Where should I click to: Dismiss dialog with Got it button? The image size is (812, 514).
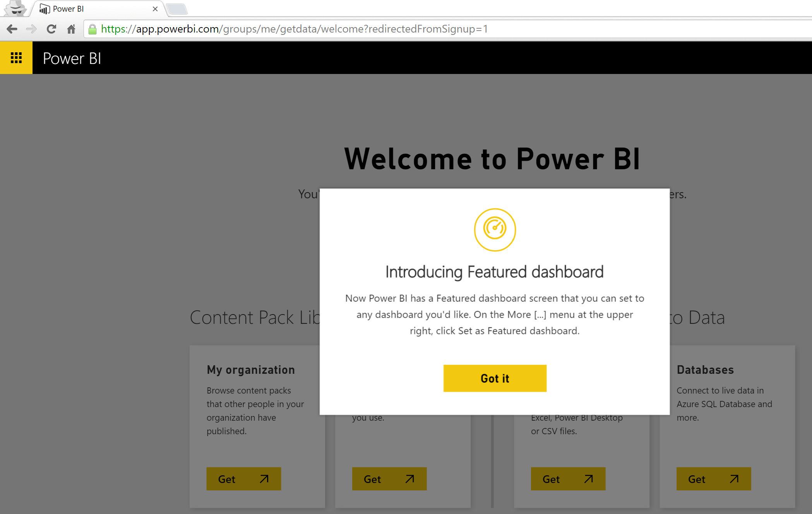[x=495, y=378]
